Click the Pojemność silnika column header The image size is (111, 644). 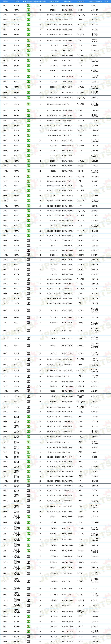(40, 2)
